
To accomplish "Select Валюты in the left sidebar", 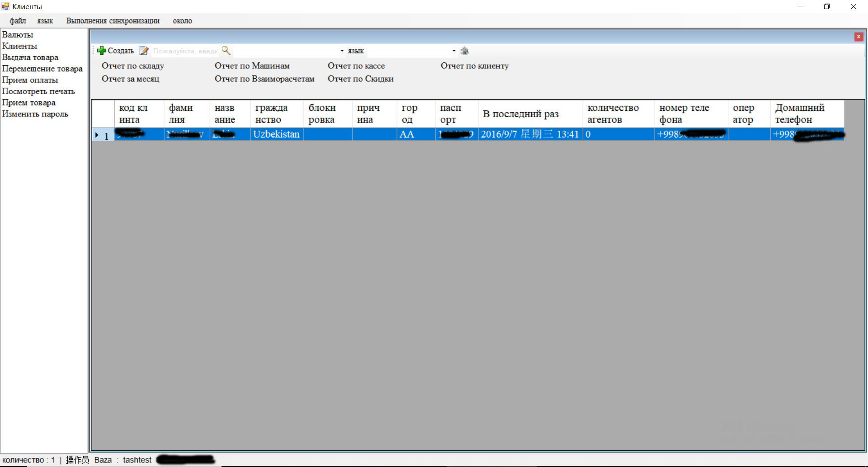I will pyautogui.click(x=18, y=34).
